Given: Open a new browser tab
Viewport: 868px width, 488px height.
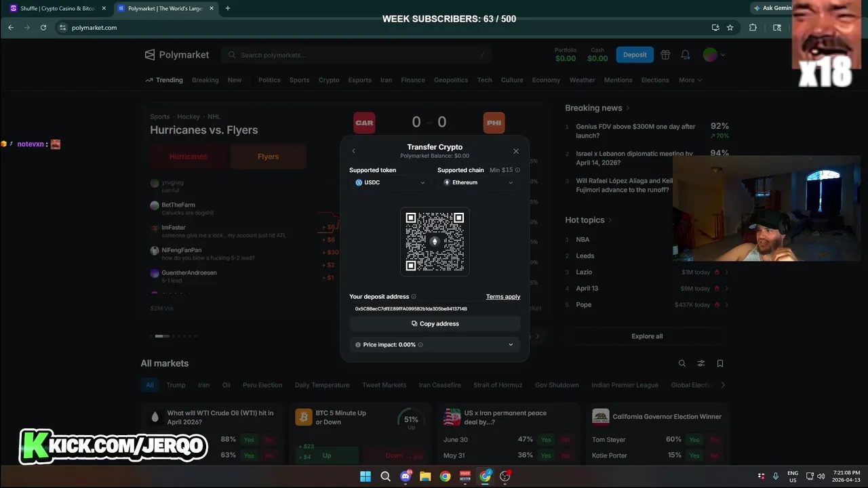Looking at the screenshot, I should 228,8.
